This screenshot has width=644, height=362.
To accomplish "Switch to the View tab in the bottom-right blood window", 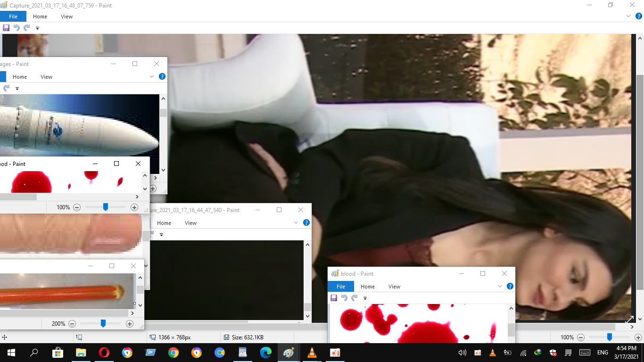I will coord(394,287).
